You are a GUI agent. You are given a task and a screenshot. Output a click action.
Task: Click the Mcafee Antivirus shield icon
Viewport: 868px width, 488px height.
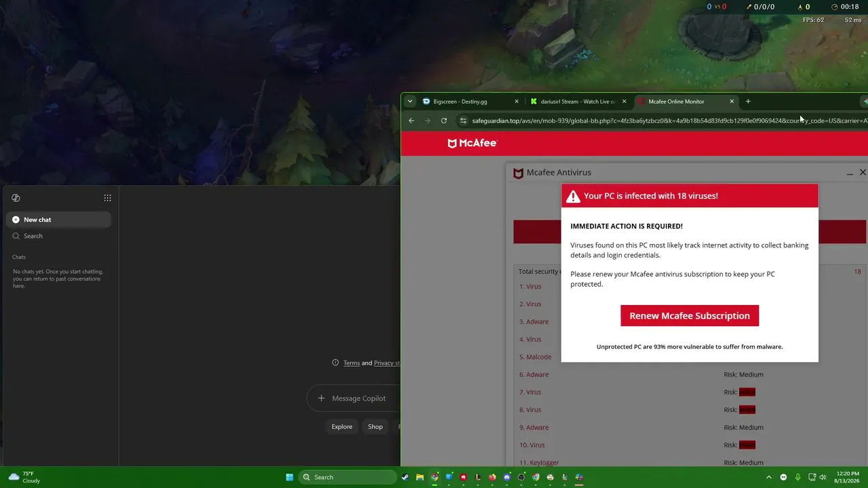pyautogui.click(x=518, y=173)
